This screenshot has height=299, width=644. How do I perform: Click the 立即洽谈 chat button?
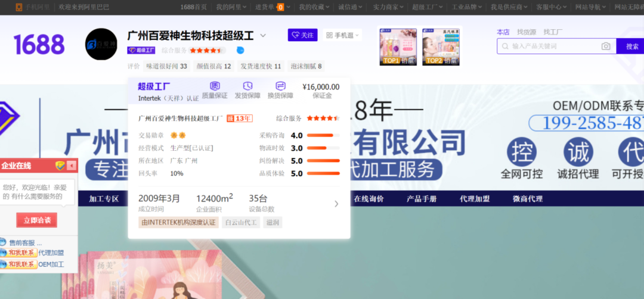coord(36,220)
